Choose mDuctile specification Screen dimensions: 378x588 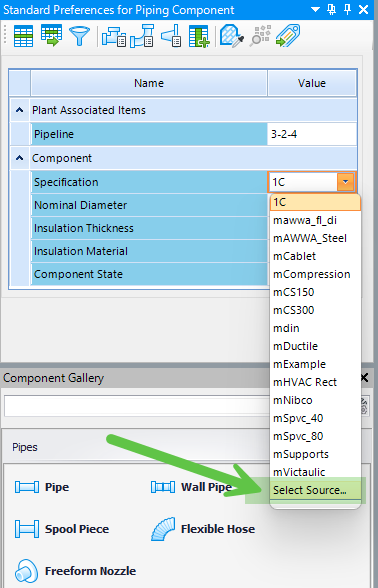pyautogui.click(x=315, y=346)
